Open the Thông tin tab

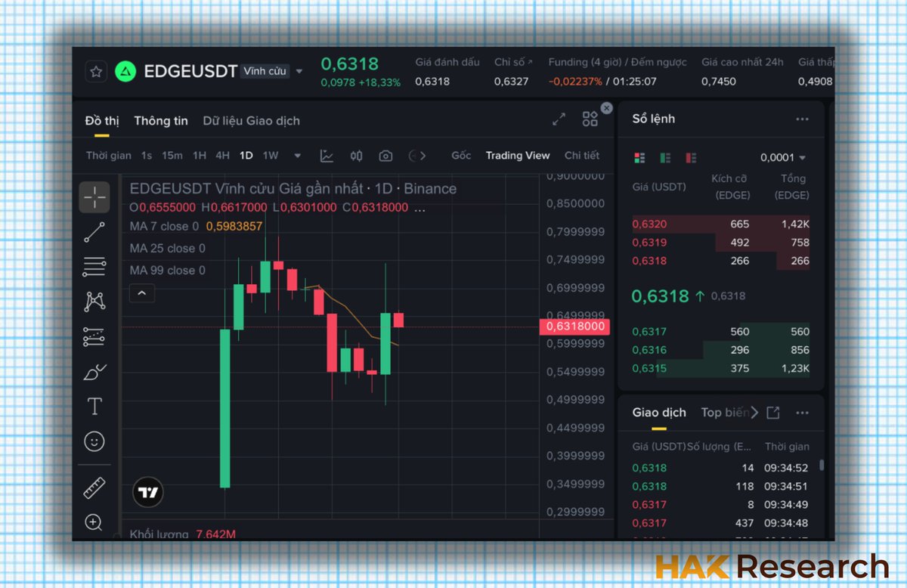point(161,120)
